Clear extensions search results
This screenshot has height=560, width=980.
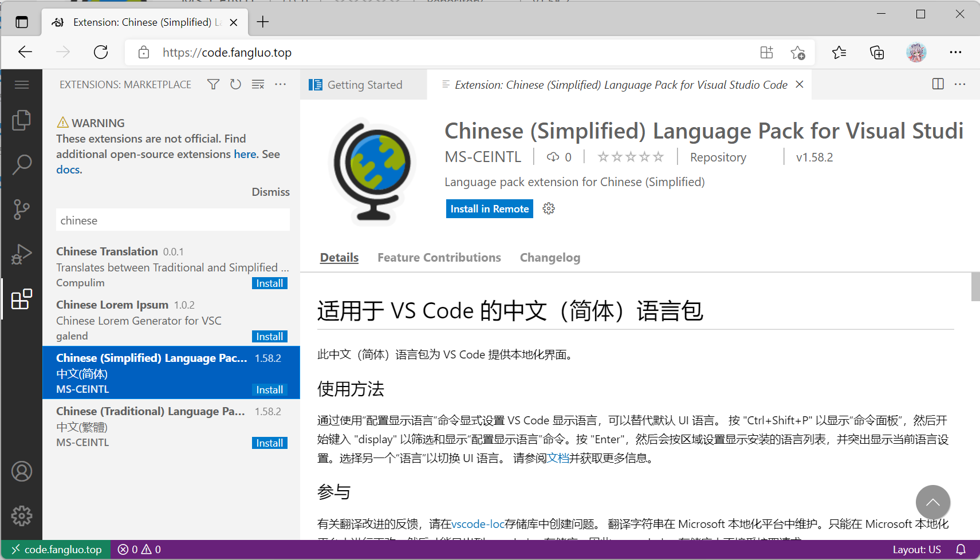pos(258,85)
